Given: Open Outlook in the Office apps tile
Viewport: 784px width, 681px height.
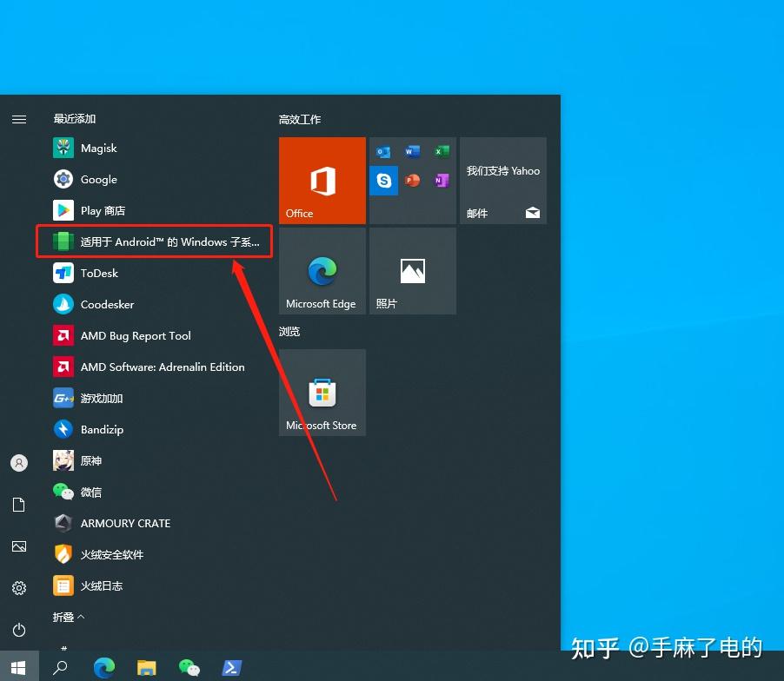Looking at the screenshot, I should 383,151.
